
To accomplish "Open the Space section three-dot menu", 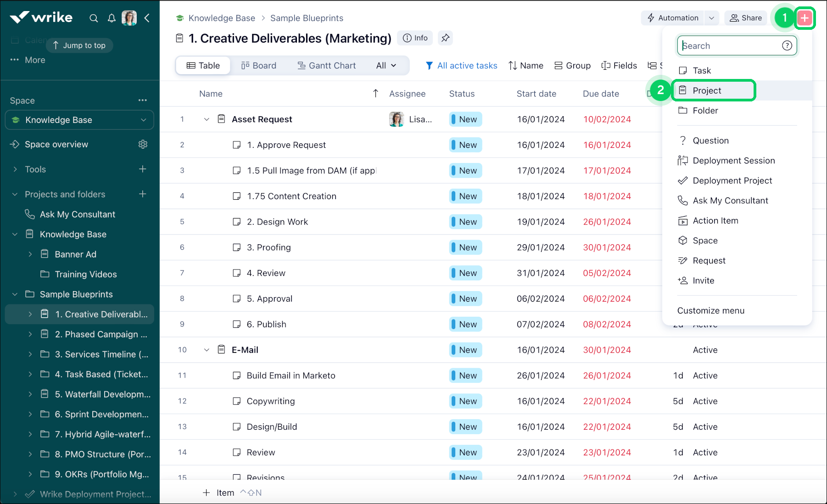I will (143, 101).
